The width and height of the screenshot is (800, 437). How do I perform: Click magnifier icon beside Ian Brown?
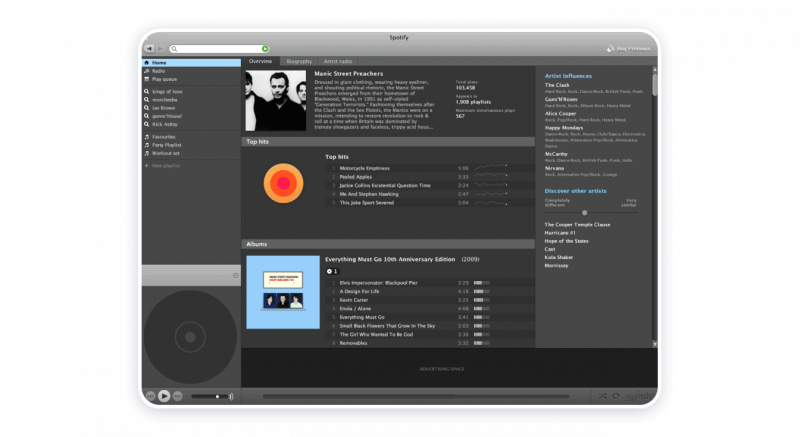pos(147,108)
